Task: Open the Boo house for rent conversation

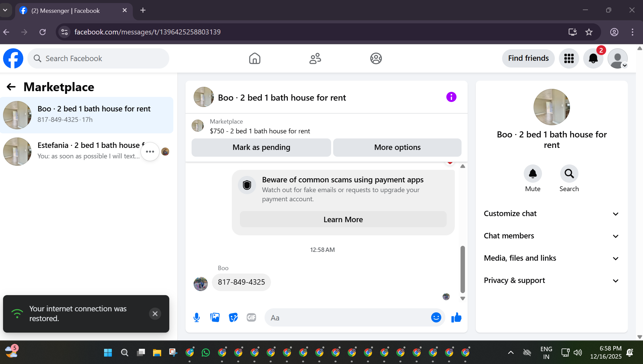Action: coord(86,115)
